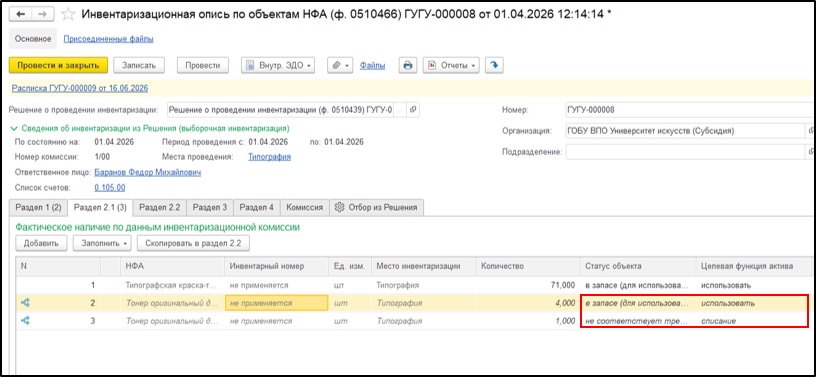The height and width of the screenshot is (377, 816).
Task: Click the blue arrow icon after Отчеты
Action: (494, 65)
